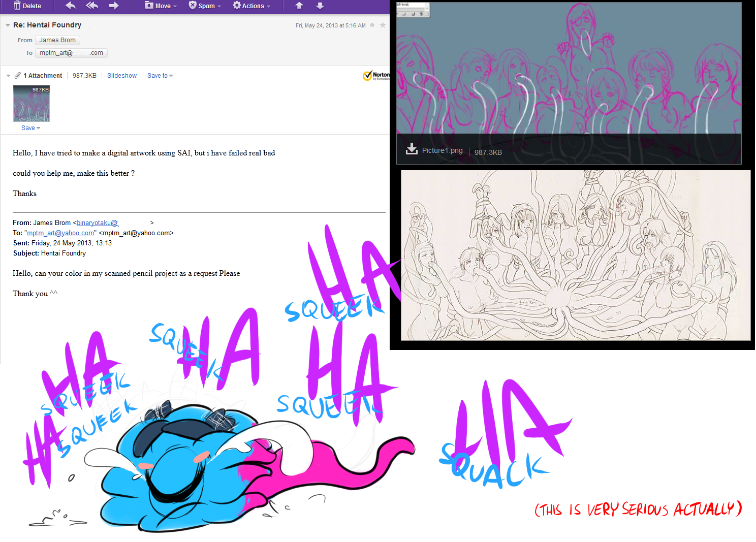Open the Actions gear menu

coord(251,6)
